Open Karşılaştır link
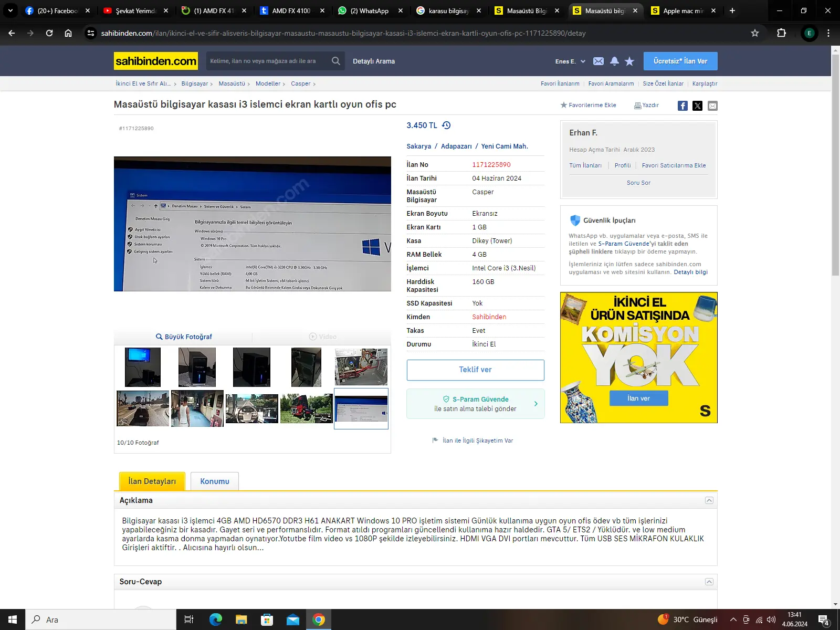This screenshot has width=840, height=630. point(705,83)
